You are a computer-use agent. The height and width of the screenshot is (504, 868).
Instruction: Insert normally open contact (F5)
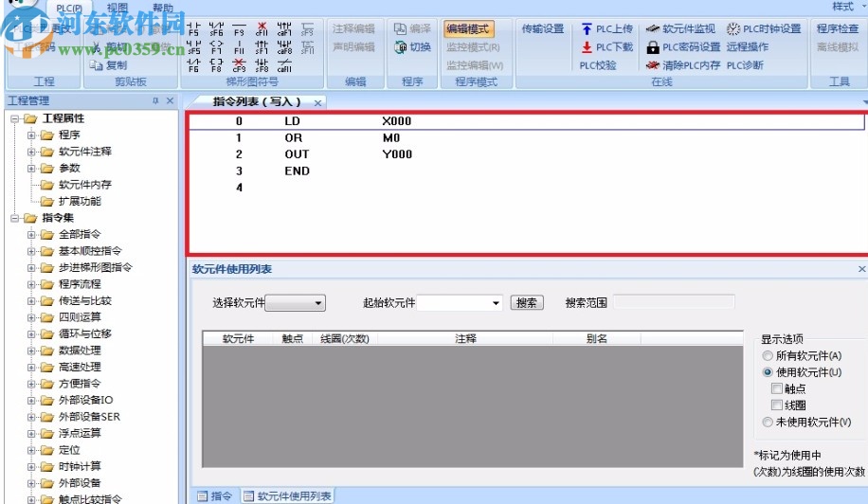(x=193, y=28)
